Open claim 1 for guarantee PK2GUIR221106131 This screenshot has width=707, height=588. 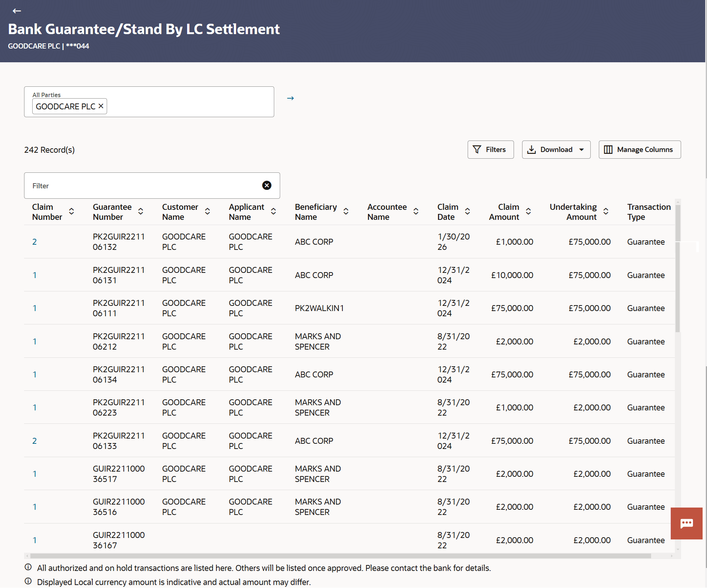click(34, 275)
